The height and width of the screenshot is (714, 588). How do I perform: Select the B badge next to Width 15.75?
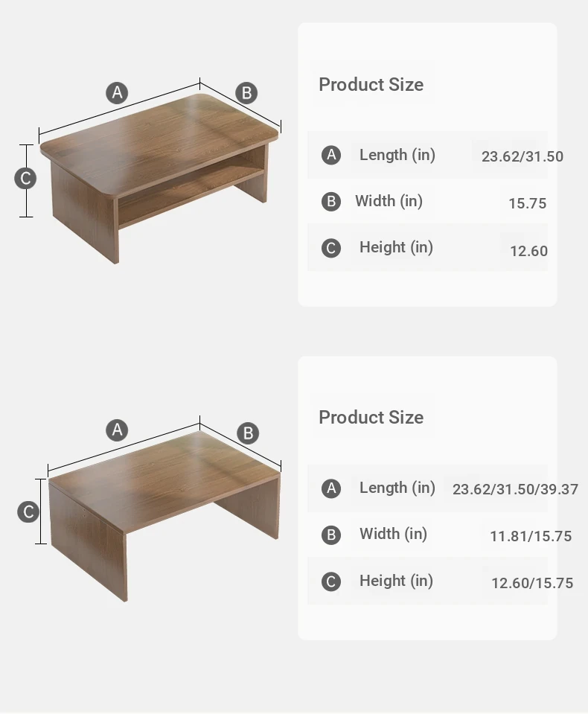331,201
